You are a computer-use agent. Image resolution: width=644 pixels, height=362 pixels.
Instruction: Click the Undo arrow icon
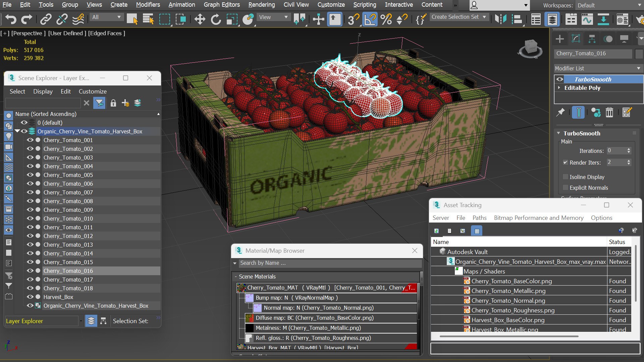click(x=11, y=19)
